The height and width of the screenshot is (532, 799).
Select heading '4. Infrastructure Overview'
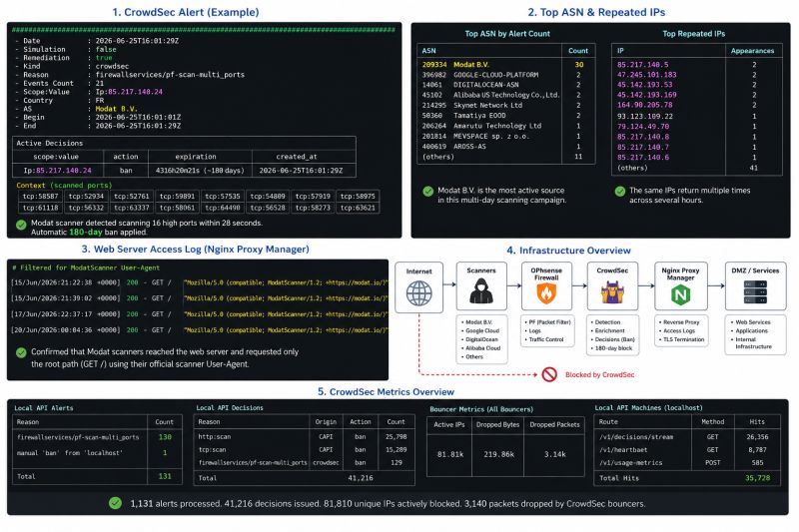click(x=568, y=251)
